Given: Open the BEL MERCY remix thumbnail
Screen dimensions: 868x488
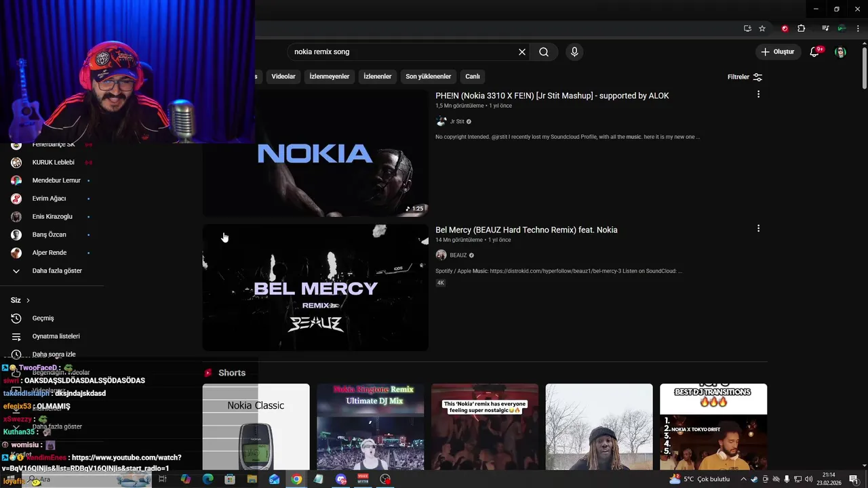Looking at the screenshot, I should pyautogui.click(x=315, y=287).
